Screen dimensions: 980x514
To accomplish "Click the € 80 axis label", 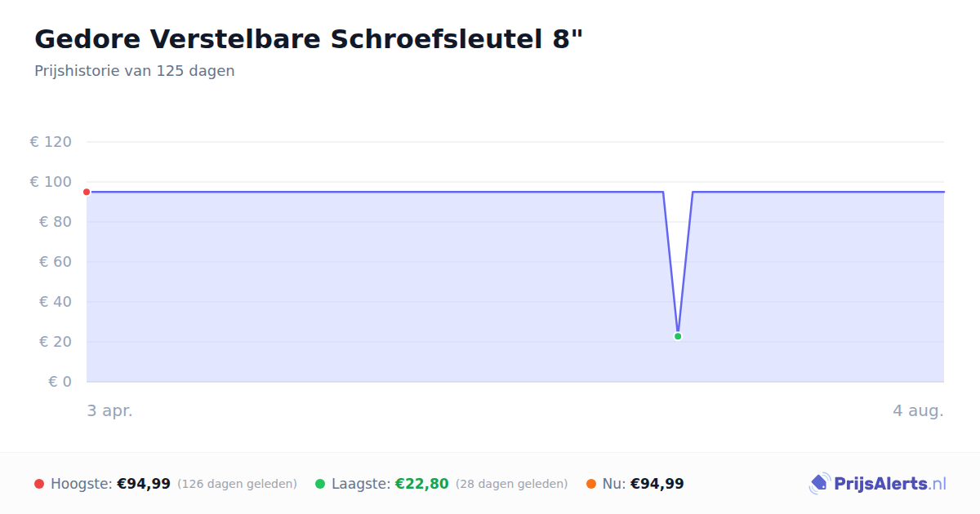I will 56,222.
